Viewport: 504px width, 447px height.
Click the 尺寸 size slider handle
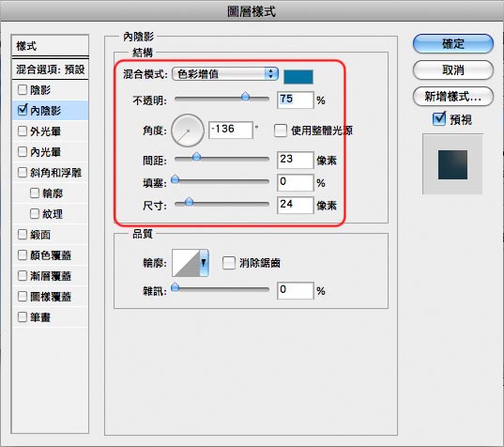point(189,202)
